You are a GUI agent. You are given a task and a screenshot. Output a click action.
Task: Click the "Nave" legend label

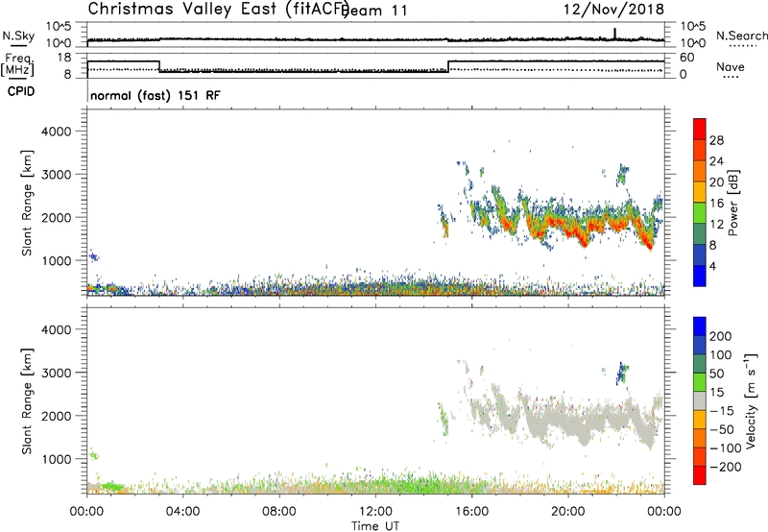pyautogui.click(x=731, y=67)
